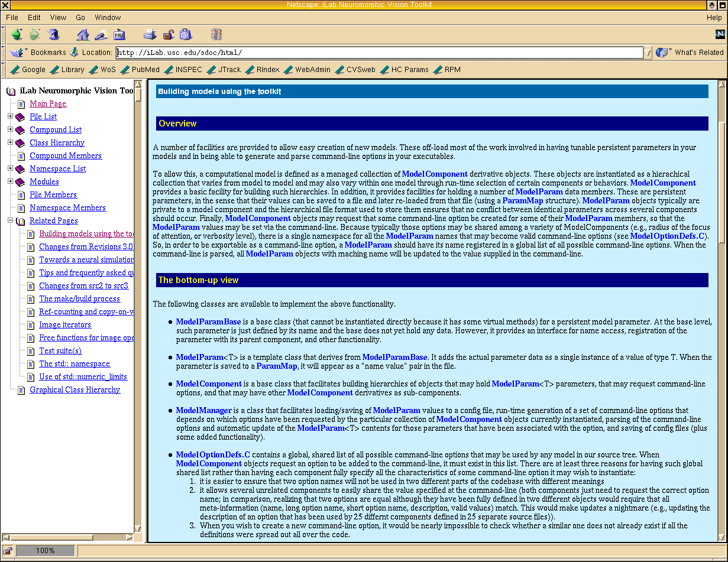Open the Go menu
Screen dimensions: 728x562
(80, 18)
